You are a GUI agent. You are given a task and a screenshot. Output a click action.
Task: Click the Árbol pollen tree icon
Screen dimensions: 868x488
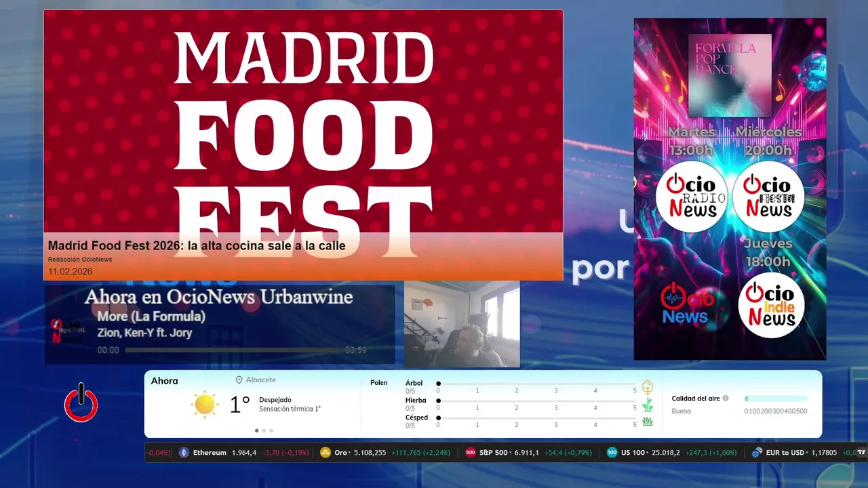tap(648, 387)
